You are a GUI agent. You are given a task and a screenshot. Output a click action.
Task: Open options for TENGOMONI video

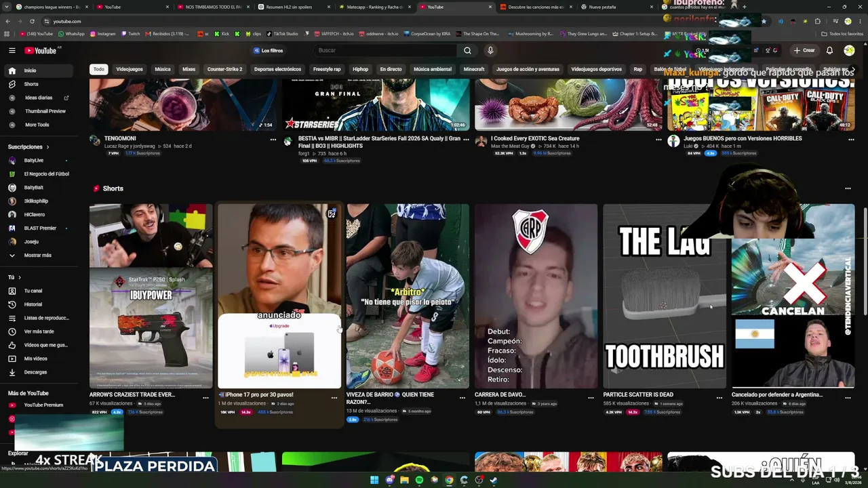click(x=273, y=140)
